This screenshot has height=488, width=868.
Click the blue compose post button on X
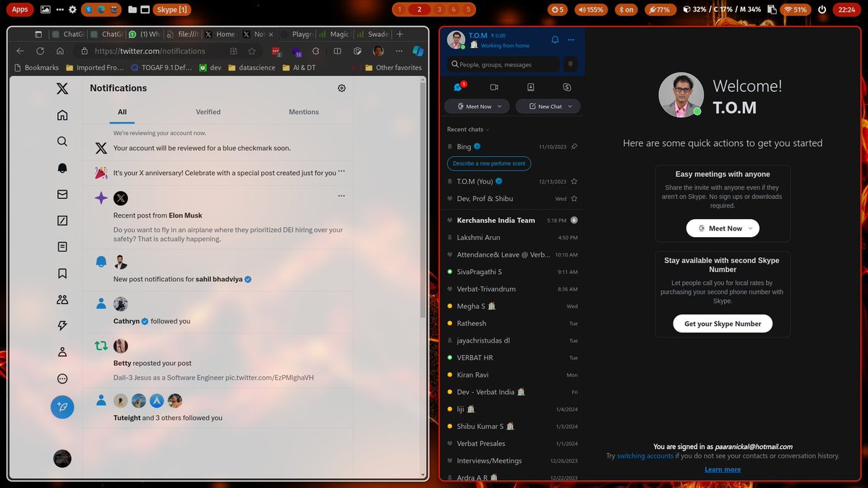(62, 407)
